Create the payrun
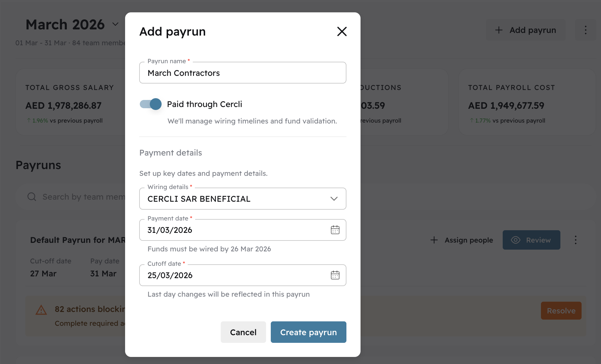Screen dimensions: 601x364 [x=308, y=332]
